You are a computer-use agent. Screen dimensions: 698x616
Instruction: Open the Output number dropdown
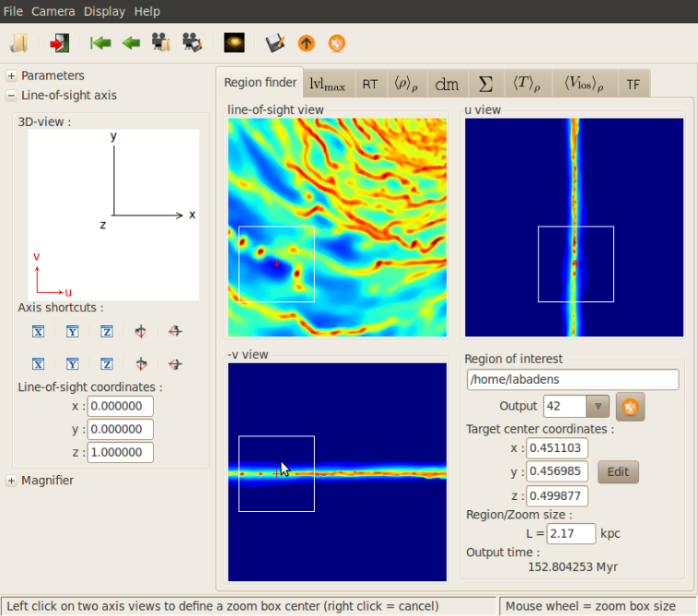click(597, 406)
